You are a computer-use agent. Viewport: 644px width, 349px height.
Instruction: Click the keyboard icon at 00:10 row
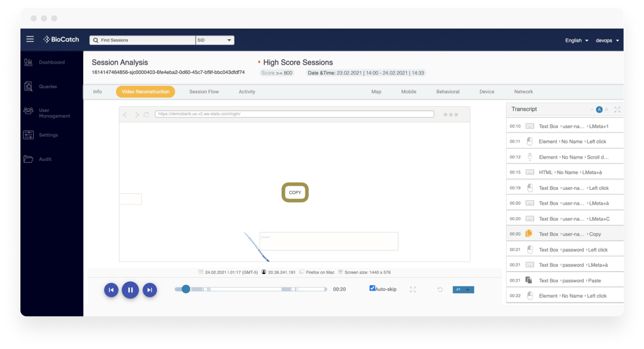coord(530,126)
